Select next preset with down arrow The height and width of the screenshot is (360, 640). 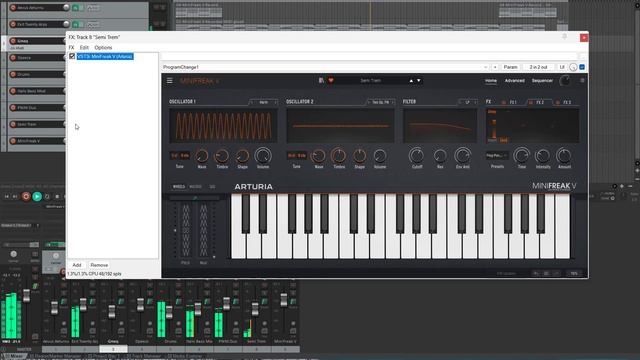(418, 80)
